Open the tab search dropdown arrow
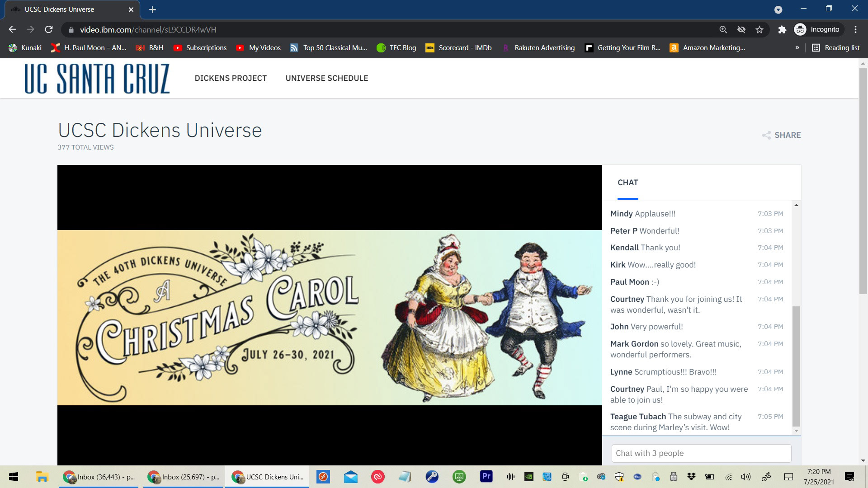This screenshot has width=868, height=488. pos(778,9)
